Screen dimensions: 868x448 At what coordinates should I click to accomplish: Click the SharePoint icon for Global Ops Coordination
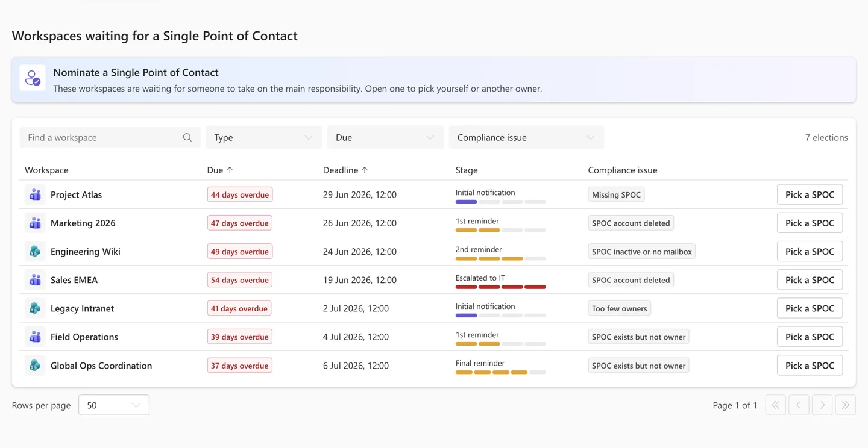(x=35, y=366)
